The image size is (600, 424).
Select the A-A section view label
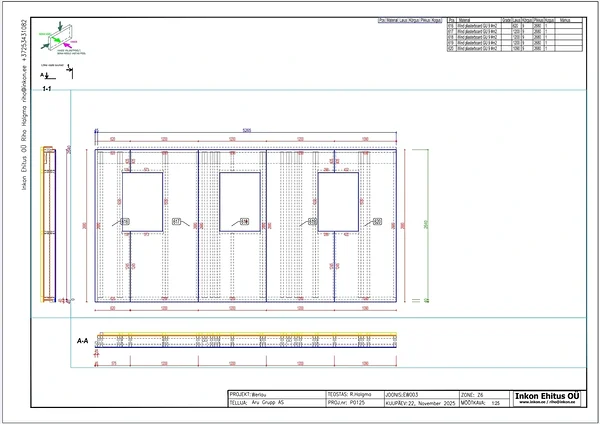tap(83, 341)
